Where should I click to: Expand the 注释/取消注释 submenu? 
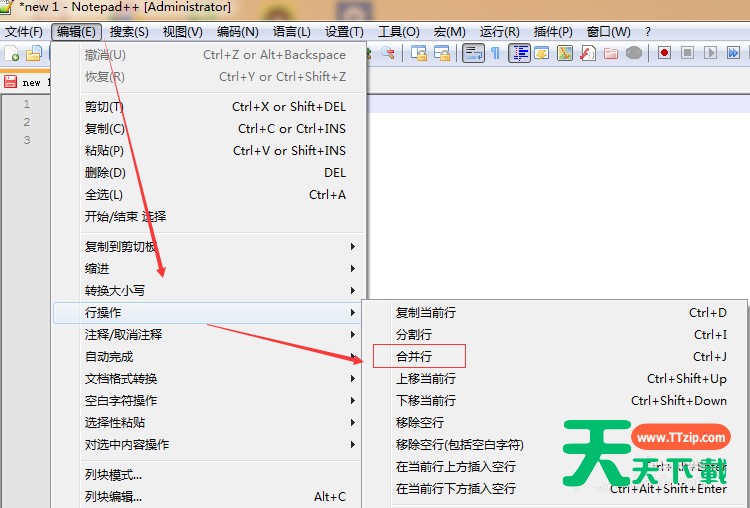coord(209,335)
